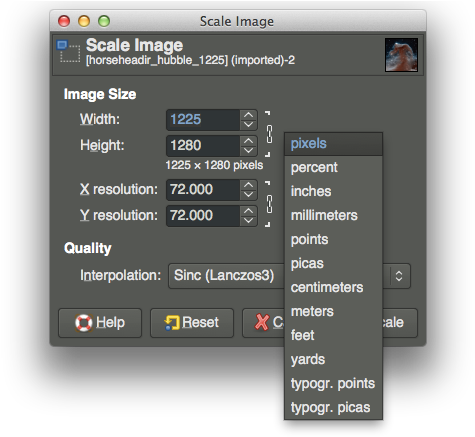The width and height of the screenshot is (475, 437).
Task: Click the Interpolation dropdown arrows
Action: (x=399, y=276)
